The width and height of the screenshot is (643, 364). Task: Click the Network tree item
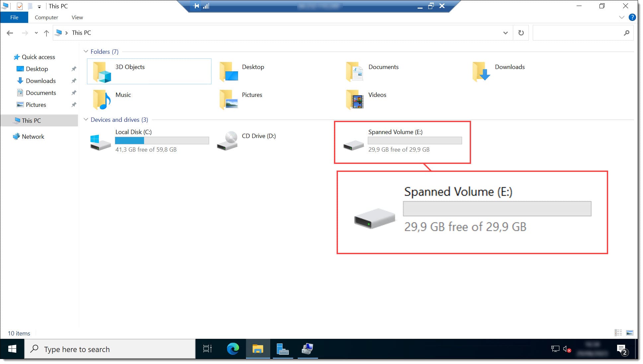[x=33, y=136]
